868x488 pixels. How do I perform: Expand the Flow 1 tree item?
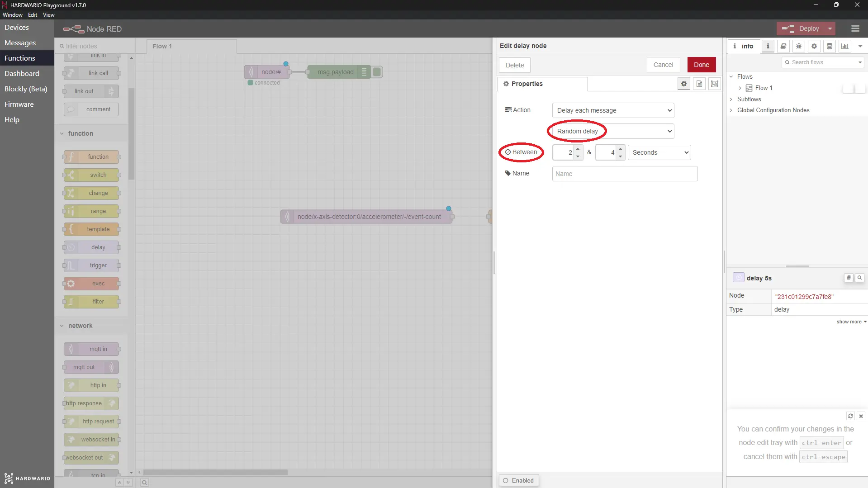[x=740, y=88]
